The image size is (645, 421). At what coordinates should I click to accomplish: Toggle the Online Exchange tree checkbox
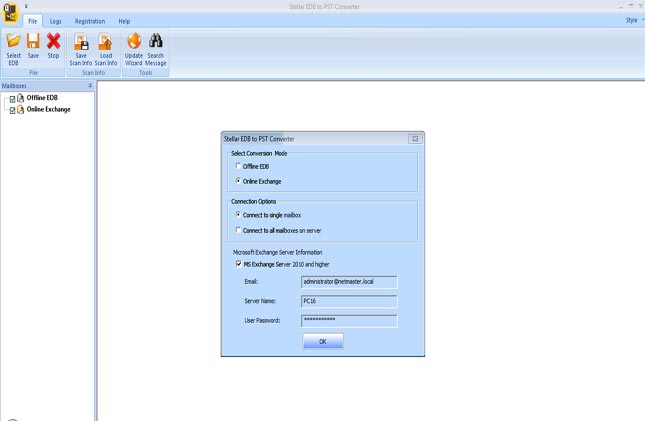[x=12, y=110]
